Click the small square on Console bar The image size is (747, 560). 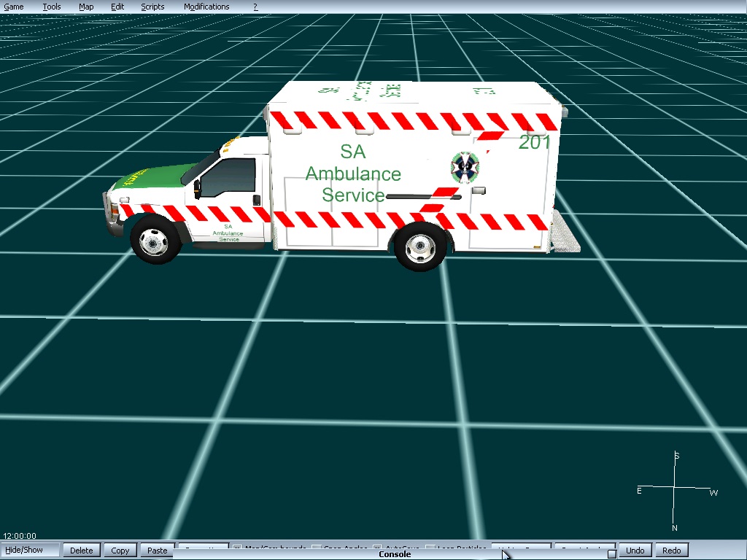pyautogui.click(x=611, y=554)
